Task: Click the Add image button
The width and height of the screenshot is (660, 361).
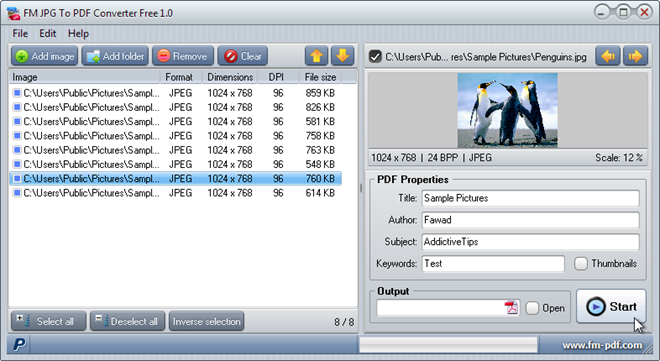Action: tap(45, 56)
